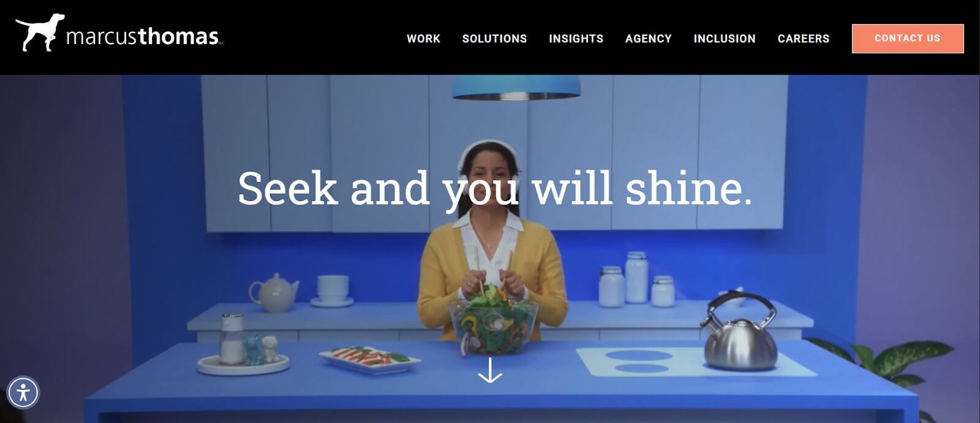
Task: Open the Work menu item
Action: click(x=424, y=39)
